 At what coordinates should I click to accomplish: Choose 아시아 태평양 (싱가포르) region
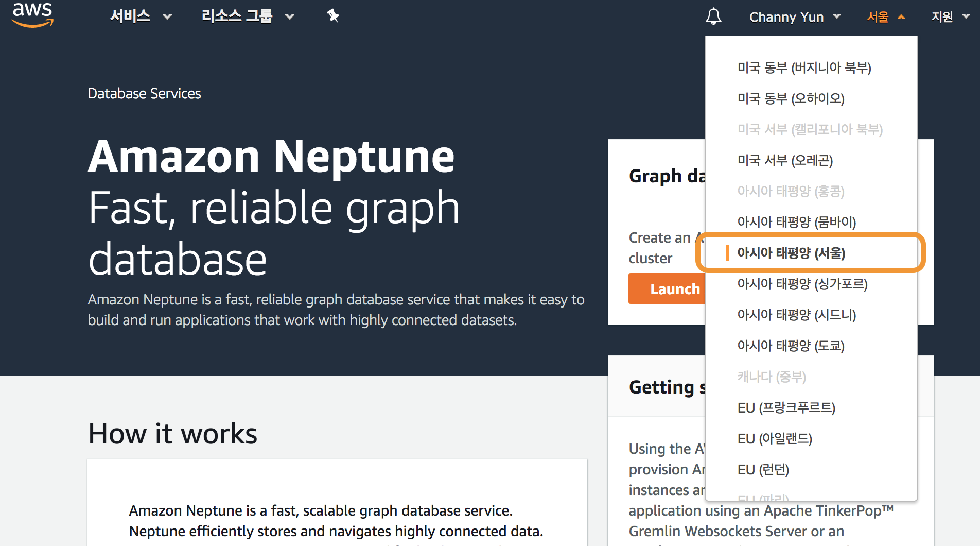click(x=802, y=284)
